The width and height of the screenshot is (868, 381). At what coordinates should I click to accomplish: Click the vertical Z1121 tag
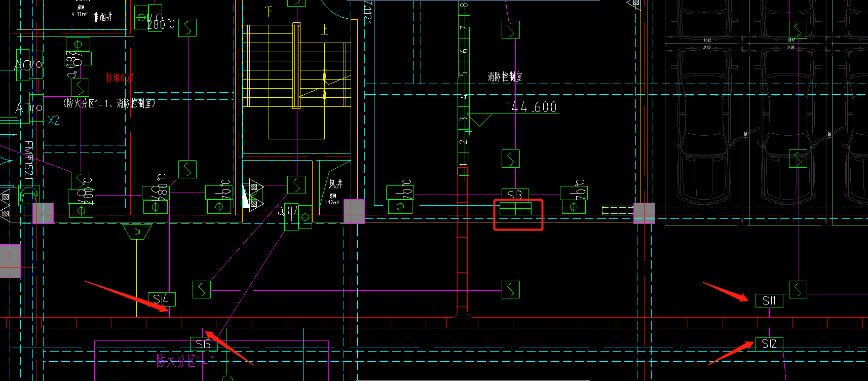point(368,13)
